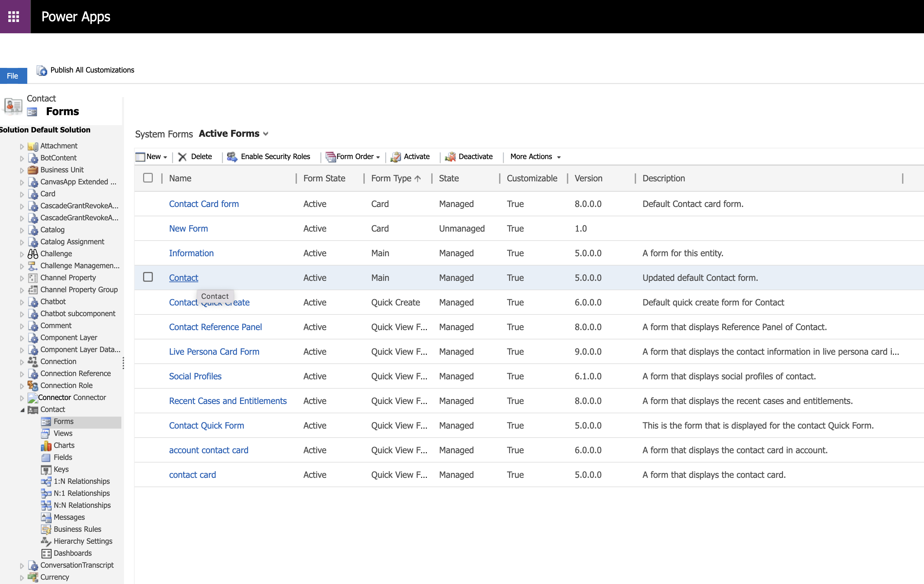Image resolution: width=924 pixels, height=584 pixels.
Task: Sort by the Form Type column header
Action: click(x=391, y=178)
